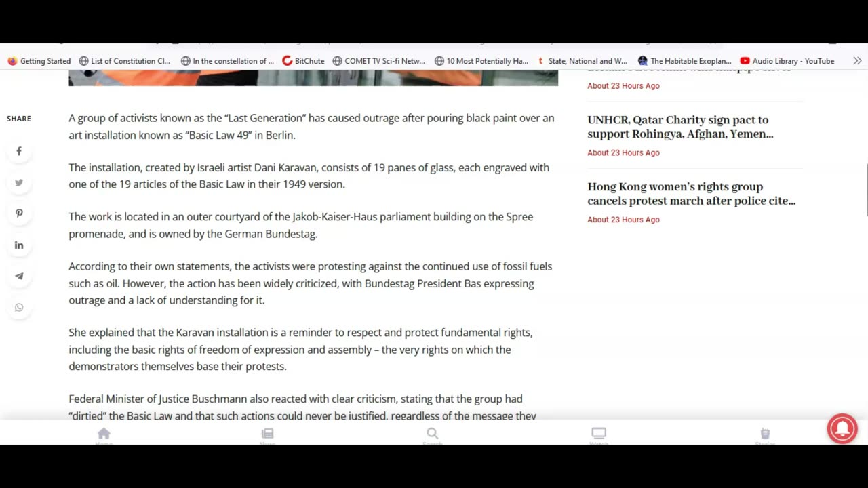The image size is (868, 488).
Task: Open Search from the bottom navigation
Action: (433, 434)
